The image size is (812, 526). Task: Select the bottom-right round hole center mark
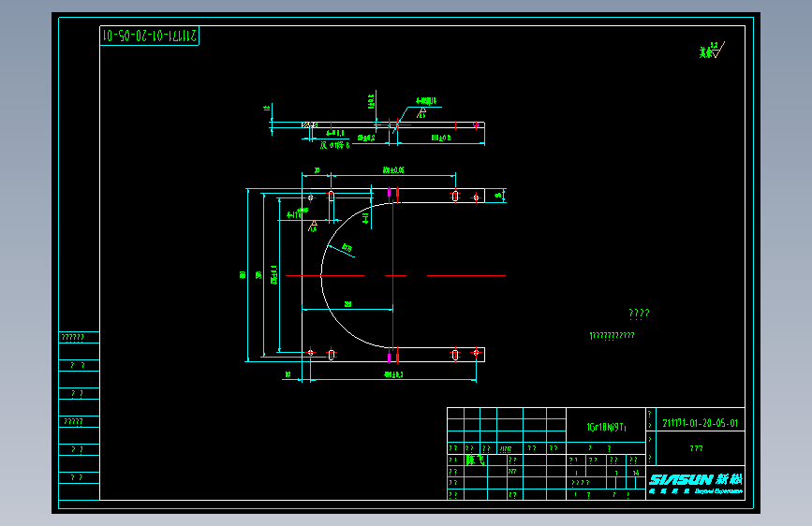pos(476,352)
